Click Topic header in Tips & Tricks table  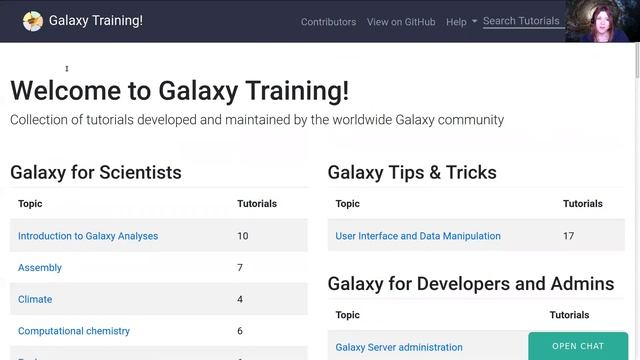tap(347, 204)
